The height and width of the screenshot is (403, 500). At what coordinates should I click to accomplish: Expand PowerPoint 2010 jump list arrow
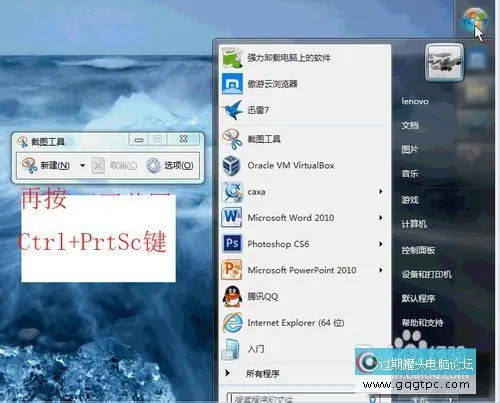pos(381,270)
